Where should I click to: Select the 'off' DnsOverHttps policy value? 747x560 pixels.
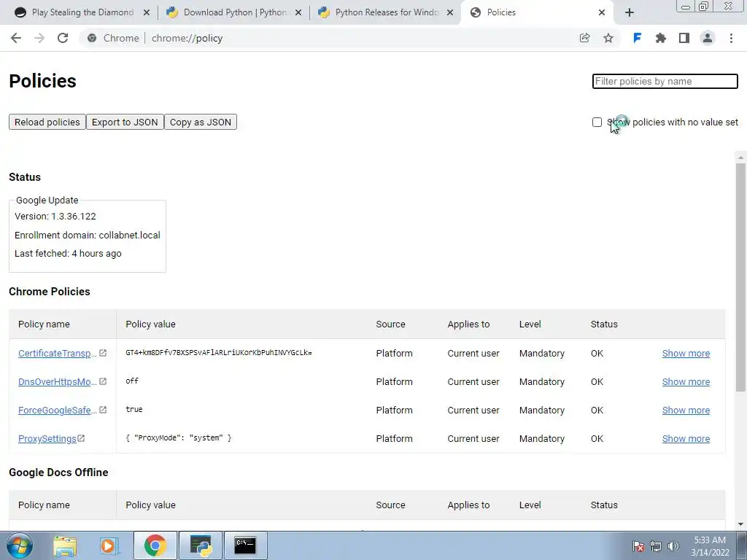click(x=132, y=381)
